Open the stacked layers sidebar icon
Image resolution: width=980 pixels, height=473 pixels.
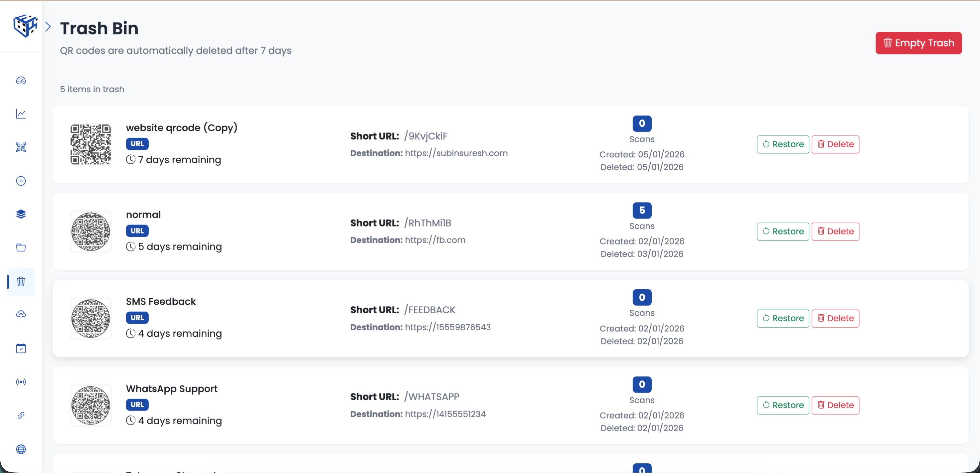(x=21, y=214)
